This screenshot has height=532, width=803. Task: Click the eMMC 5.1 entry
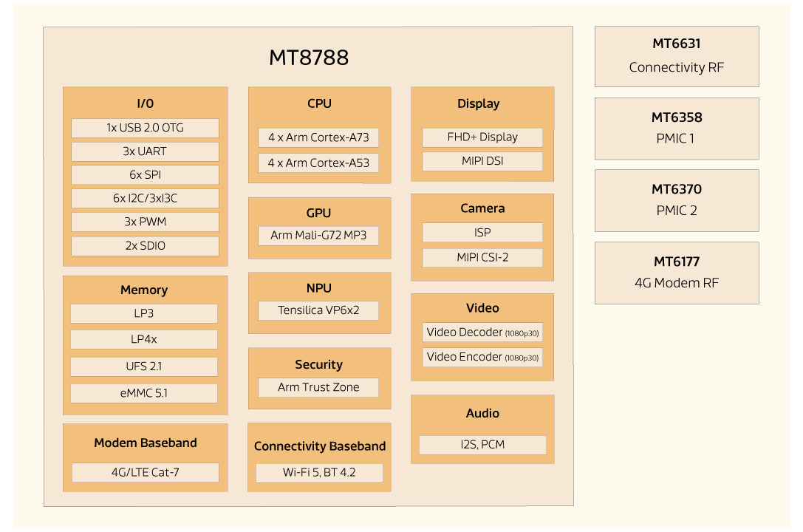coord(143,393)
